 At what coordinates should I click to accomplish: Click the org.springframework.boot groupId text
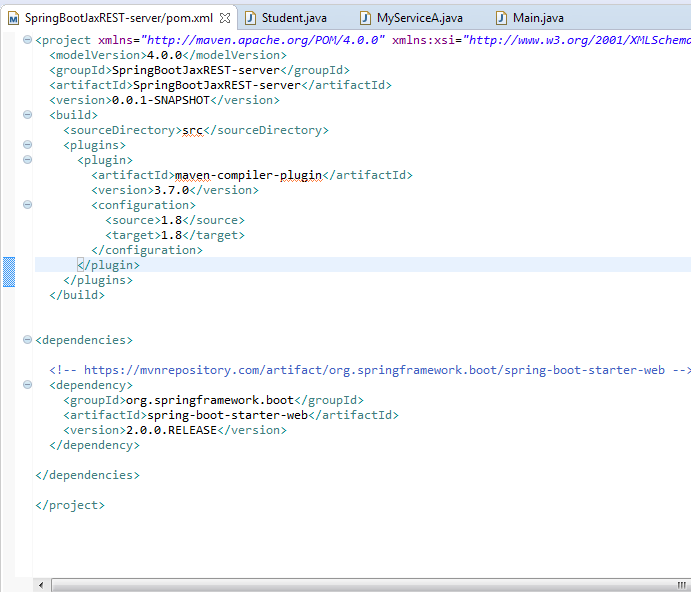click(x=210, y=400)
